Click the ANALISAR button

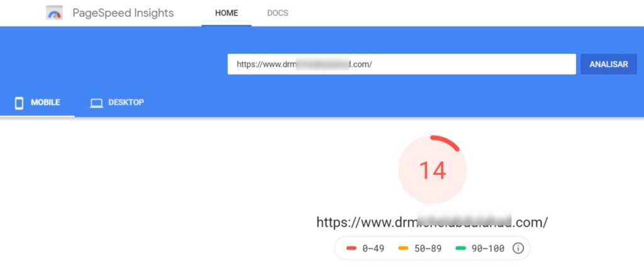point(609,64)
